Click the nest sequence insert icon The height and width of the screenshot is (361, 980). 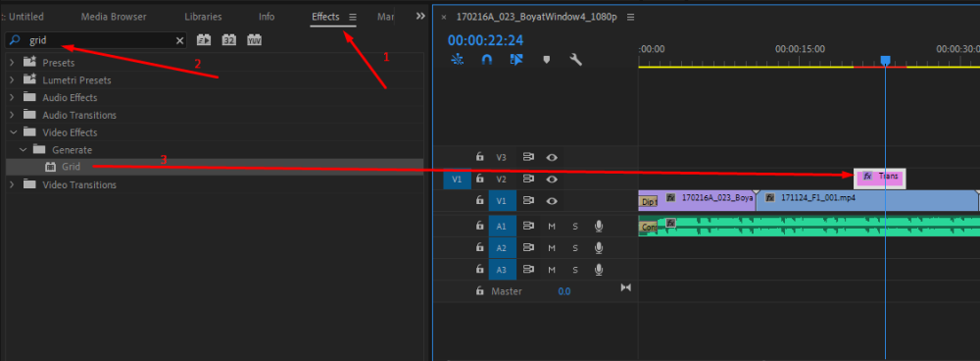click(458, 60)
